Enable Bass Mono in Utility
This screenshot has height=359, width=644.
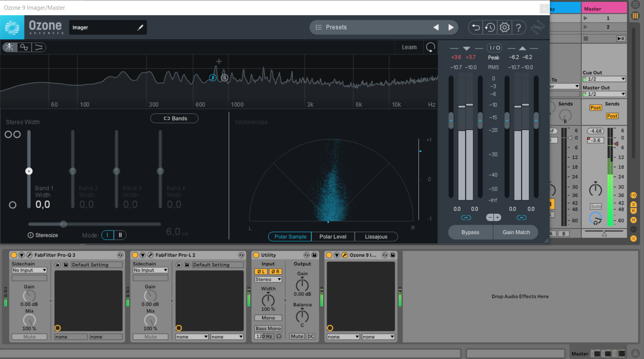tap(268, 329)
